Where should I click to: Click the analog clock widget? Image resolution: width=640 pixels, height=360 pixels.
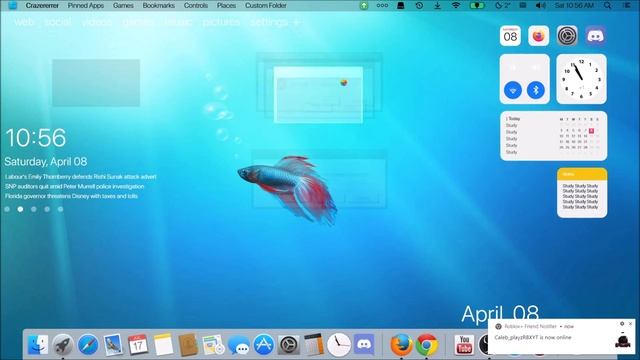point(581,79)
